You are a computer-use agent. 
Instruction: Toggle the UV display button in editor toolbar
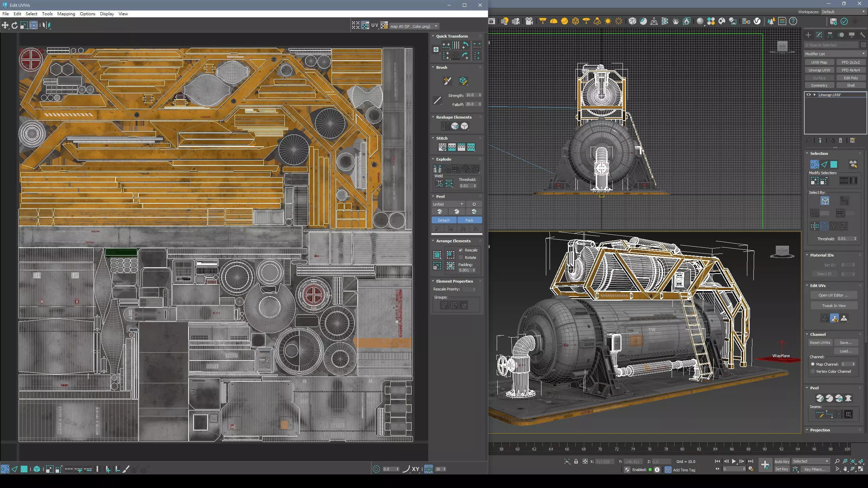[x=374, y=25]
